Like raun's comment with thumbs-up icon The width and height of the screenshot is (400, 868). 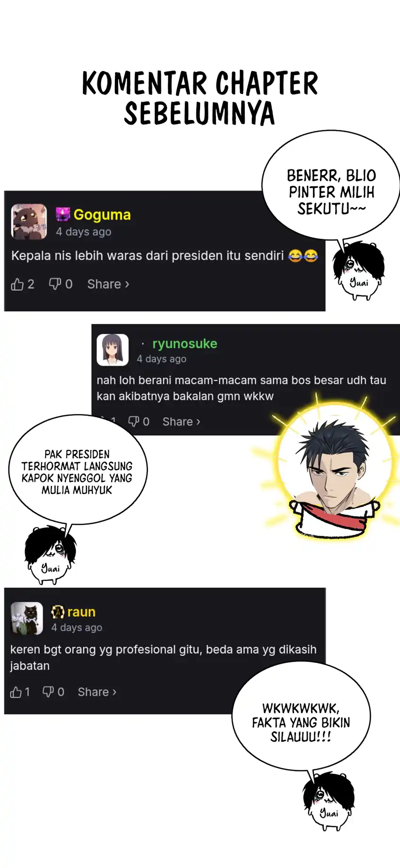click(16, 692)
